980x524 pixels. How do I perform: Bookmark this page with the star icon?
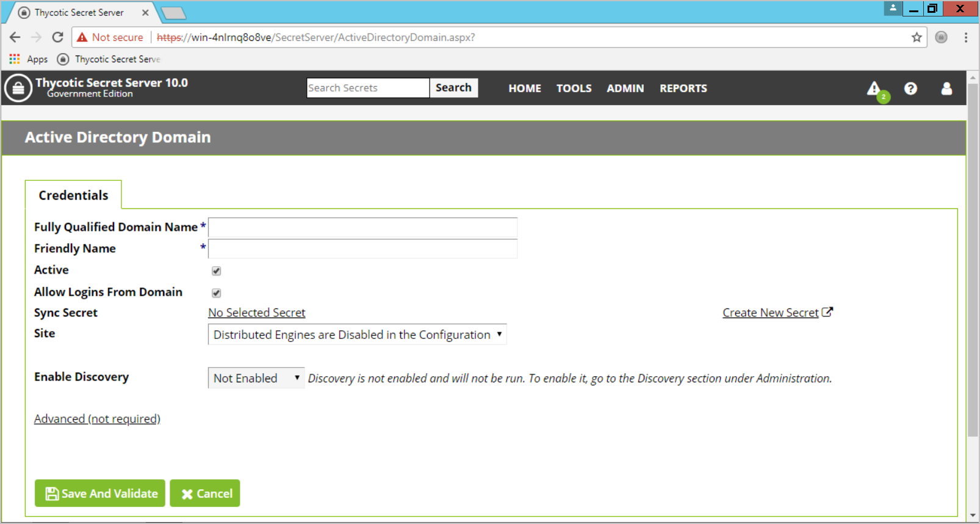917,37
